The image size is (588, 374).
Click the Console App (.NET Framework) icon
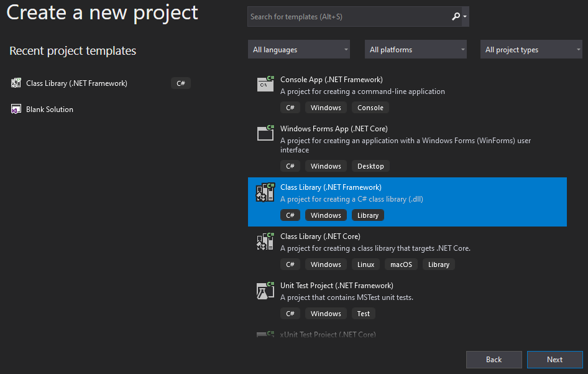coord(265,84)
